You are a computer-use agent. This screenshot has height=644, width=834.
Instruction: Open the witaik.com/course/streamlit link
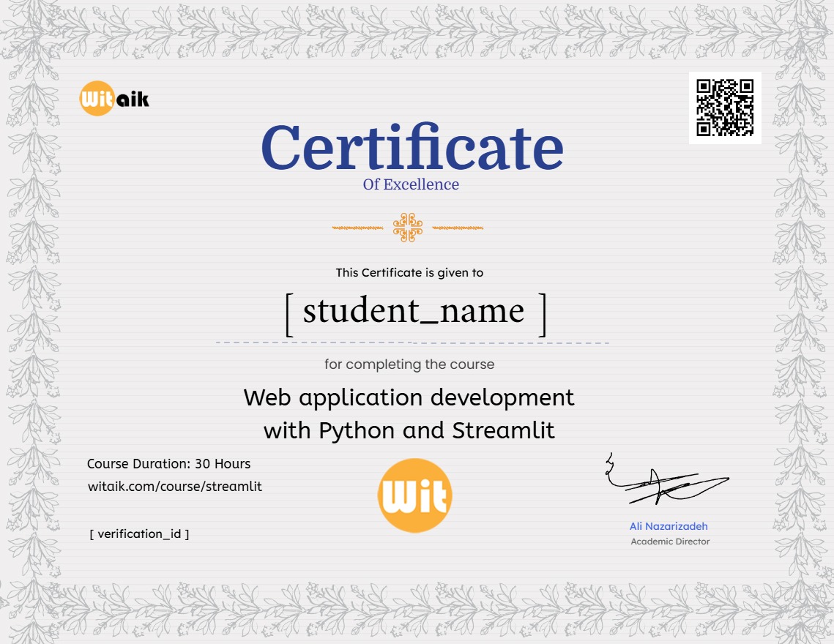175,487
